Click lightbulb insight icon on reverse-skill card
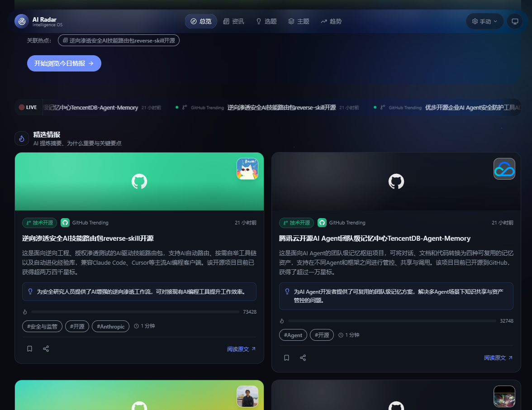The width and height of the screenshot is (532, 410). (30, 291)
